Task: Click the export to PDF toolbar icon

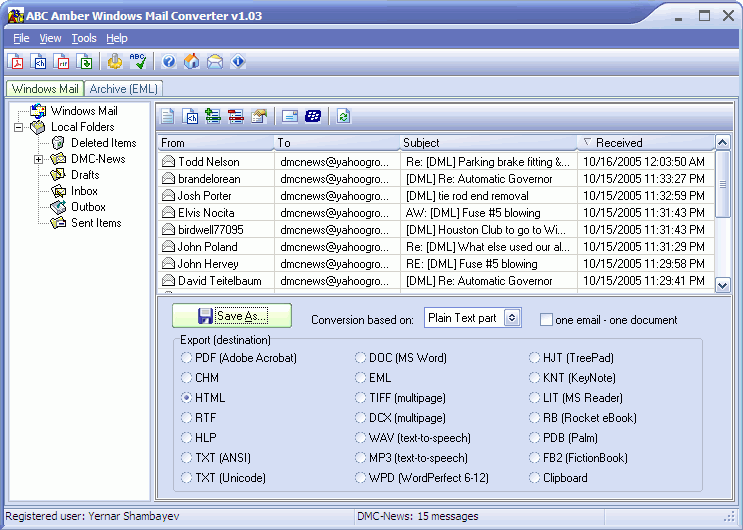Action: [16, 62]
